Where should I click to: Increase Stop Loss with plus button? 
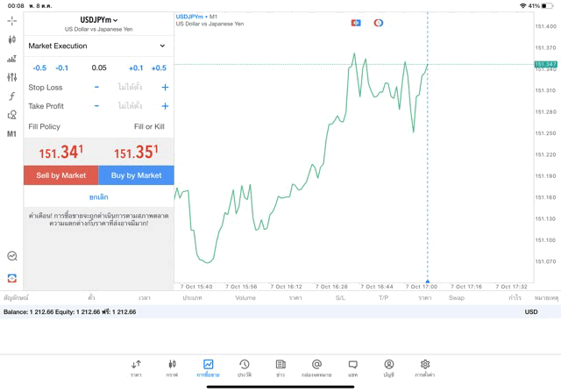165,88
